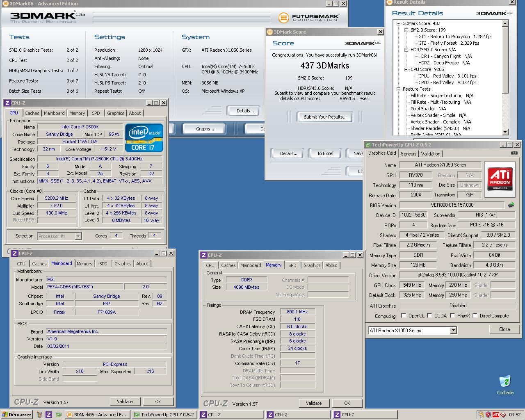Open the Caches tab in the CPU-Z processor window
This screenshot has height=420, width=525.
(x=32, y=113)
